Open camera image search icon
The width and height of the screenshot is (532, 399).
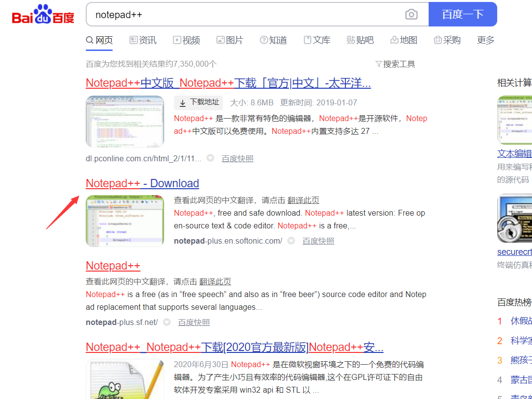click(x=411, y=14)
